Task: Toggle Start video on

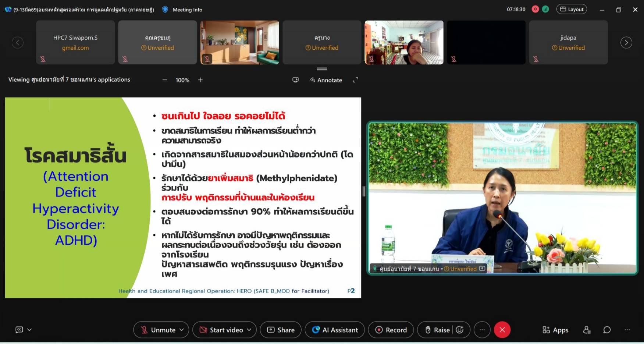Action: 221,330
